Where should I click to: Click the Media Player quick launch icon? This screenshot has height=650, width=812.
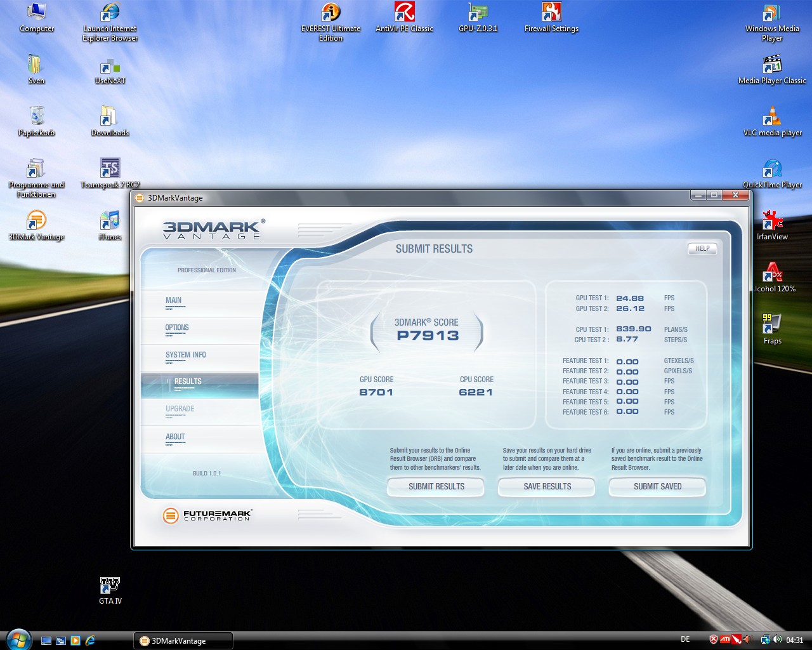coord(75,640)
